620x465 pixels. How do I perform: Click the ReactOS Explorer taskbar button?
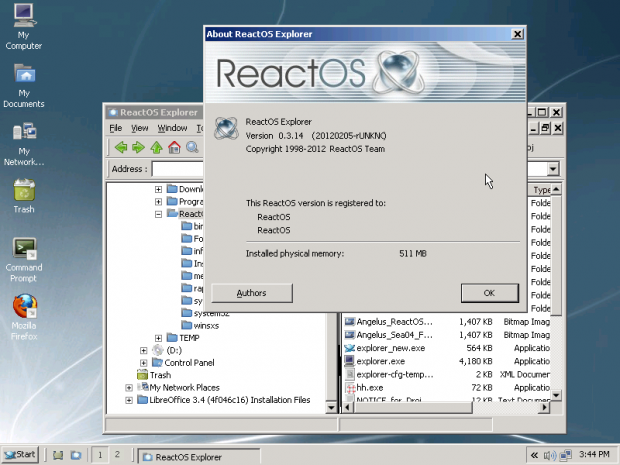tap(200, 457)
